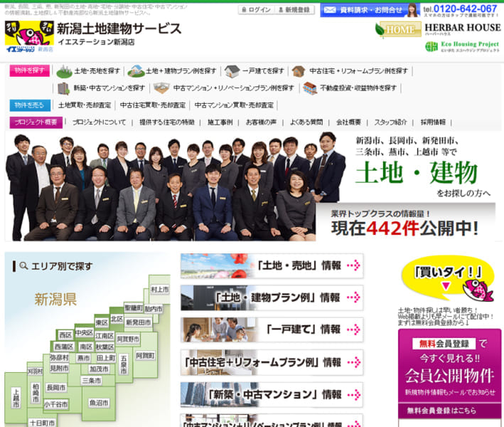Select 五泉市 on the map

click(124, 364)
